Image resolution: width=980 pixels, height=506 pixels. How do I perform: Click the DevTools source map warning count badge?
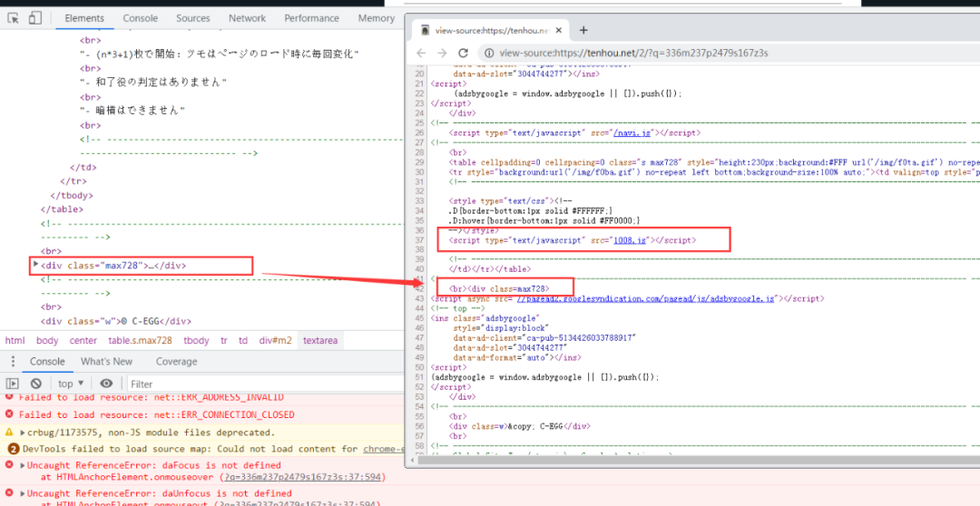[x=13, y=449]
